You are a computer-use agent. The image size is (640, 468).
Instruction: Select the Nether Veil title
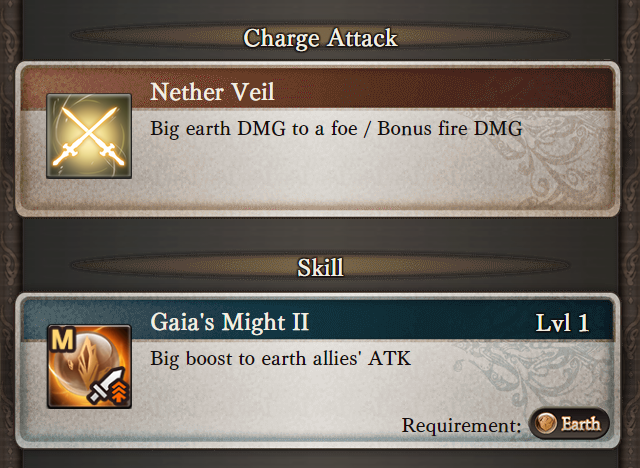(212, 93)
